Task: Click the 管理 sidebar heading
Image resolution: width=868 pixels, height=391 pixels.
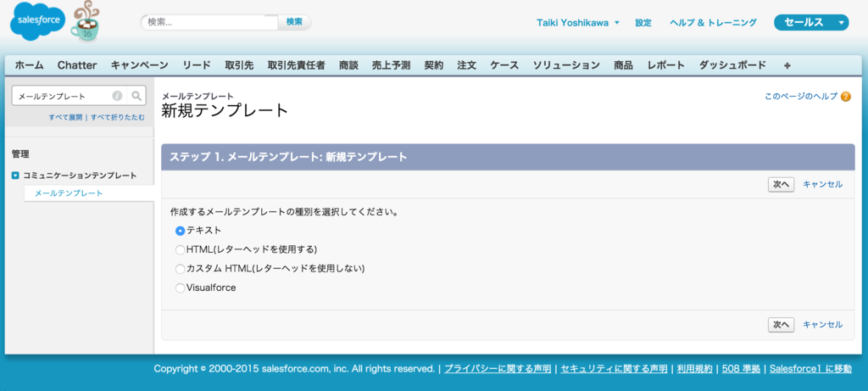Action: pyautogui.click(x=20, y=154)
